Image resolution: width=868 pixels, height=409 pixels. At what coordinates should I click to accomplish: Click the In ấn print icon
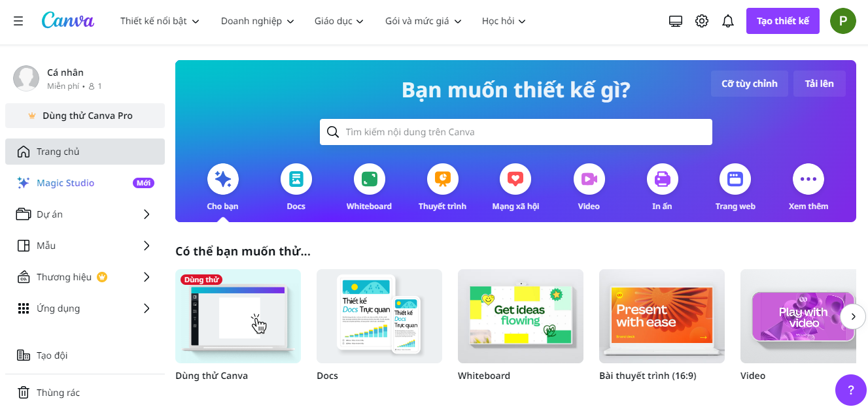pyautogui.click(x=663, y=179)
